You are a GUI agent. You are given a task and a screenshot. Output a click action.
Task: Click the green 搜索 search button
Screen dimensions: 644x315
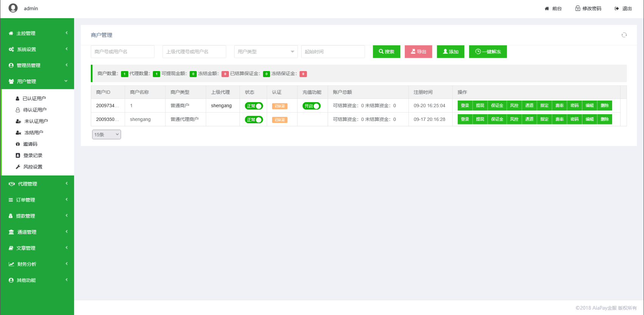(x=386, y=52)
